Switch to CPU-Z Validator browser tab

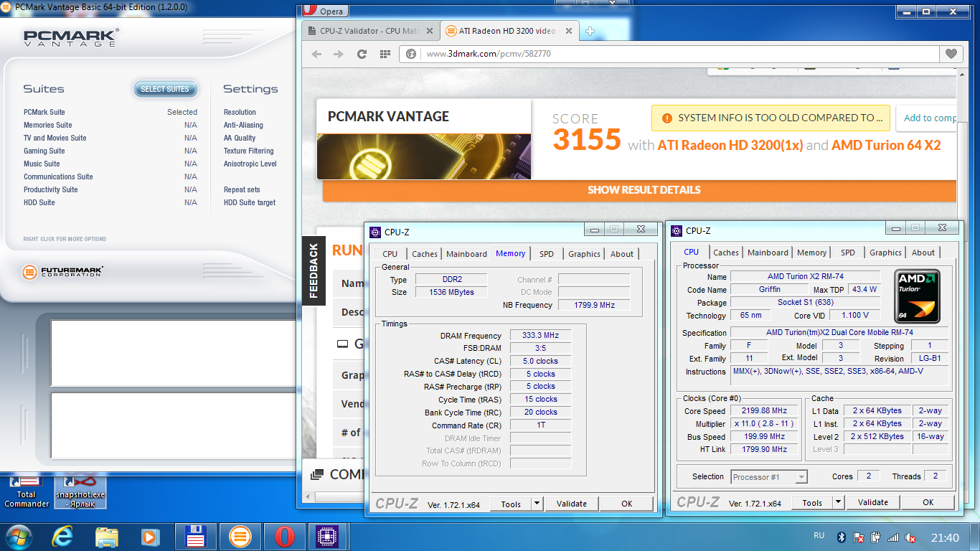tap(370, 31)
